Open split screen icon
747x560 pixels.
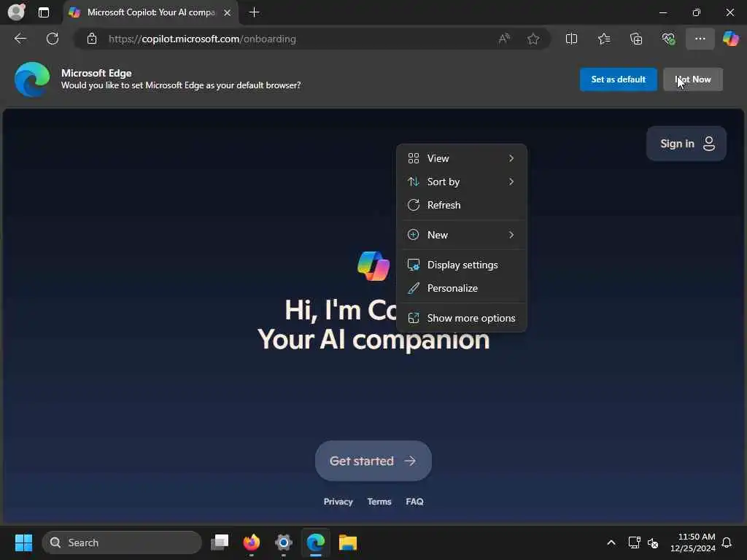[x=571, y=39]
